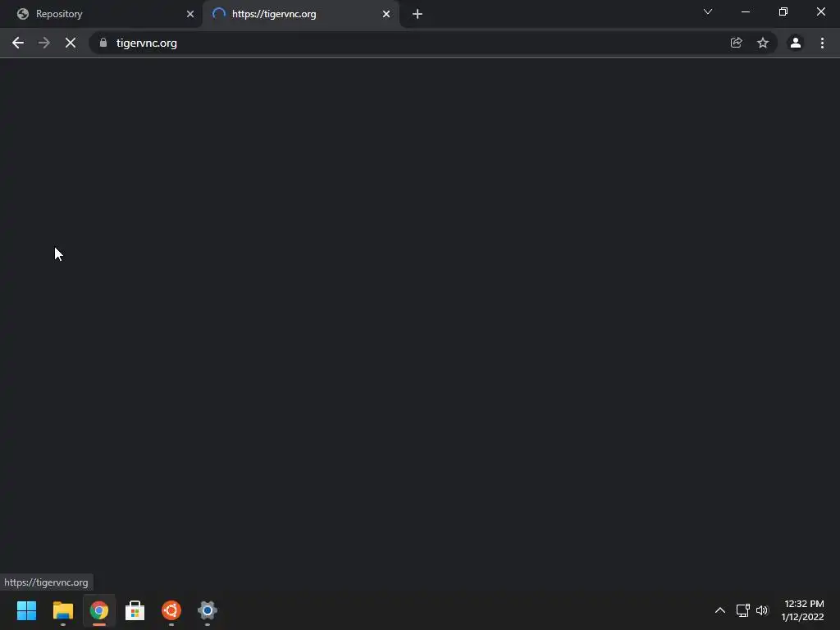Screen dimensions: 840x630
Task: Open the network status icon
Action: tap(742, 610)
